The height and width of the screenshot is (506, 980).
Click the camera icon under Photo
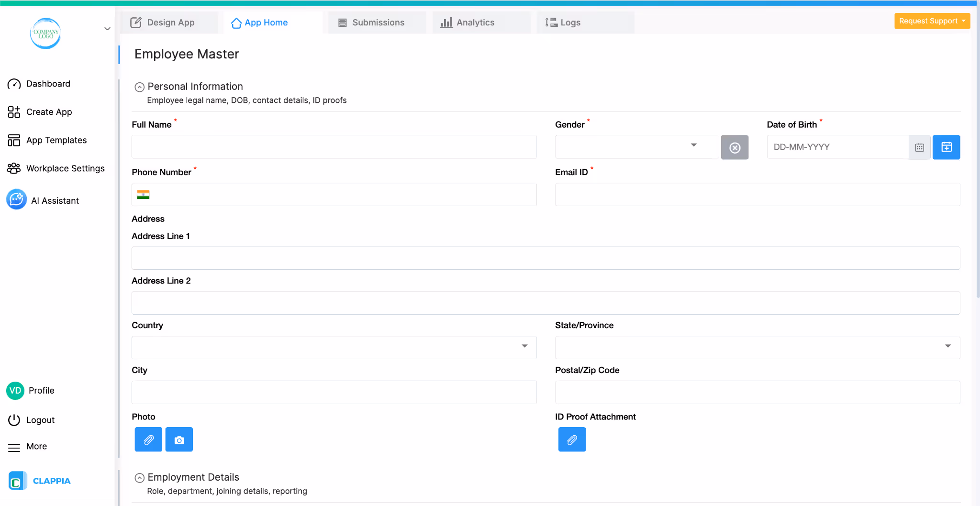179,439
